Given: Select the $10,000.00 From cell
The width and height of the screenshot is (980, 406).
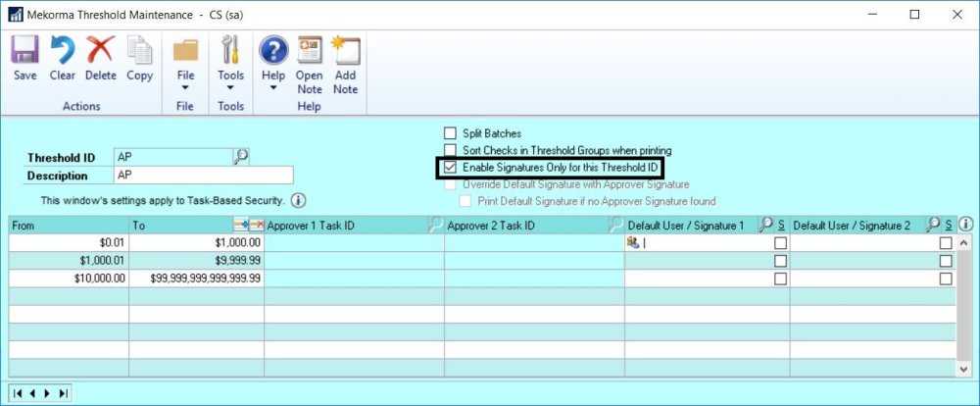Looking at the screenshot, I should (x=70, y=279).
